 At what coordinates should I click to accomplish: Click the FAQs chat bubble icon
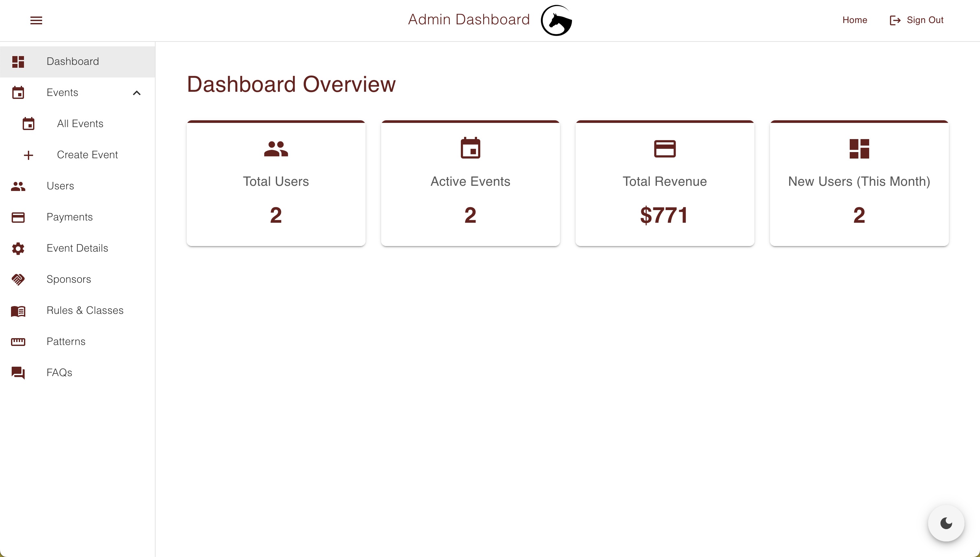[x=18, y=373]
